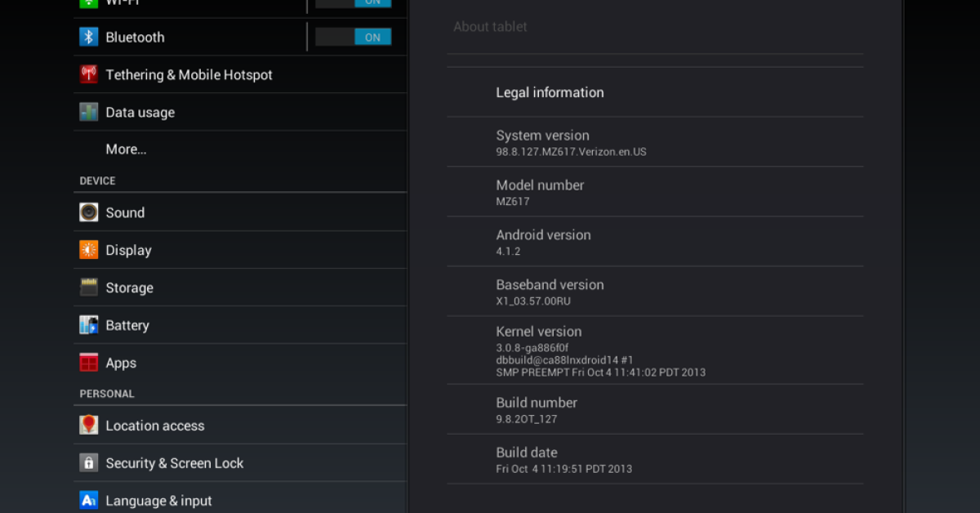Click the Display brightness icon
Viewport: 980px width, 513px height.
click(x=88, y=251)
